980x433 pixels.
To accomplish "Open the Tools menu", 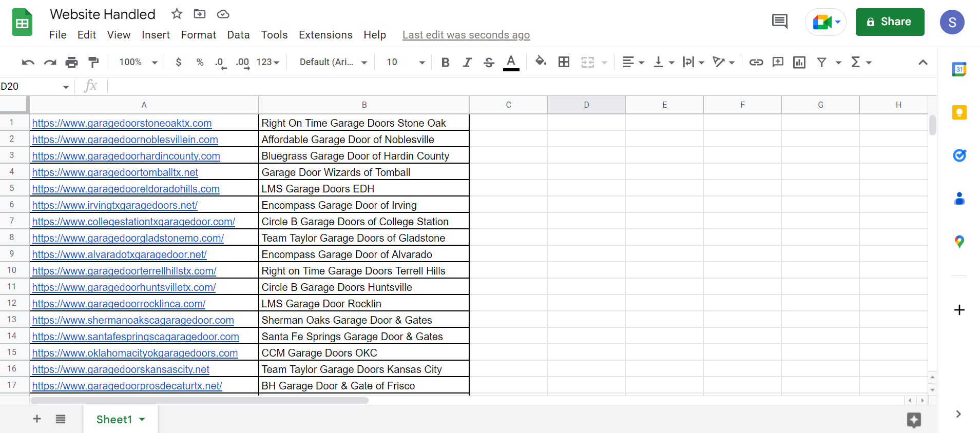I will click(x=274, y=35).
